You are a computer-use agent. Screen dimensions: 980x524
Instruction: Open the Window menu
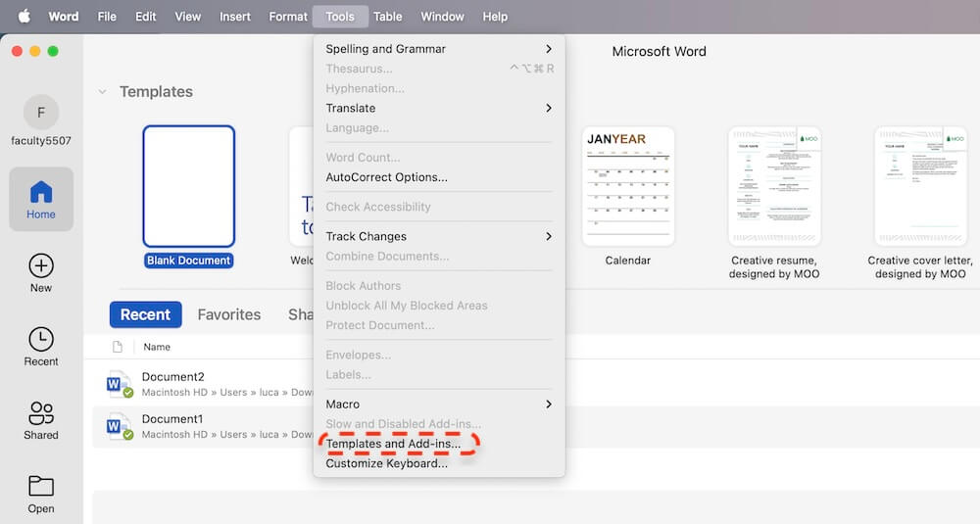[x=443, y=17]
